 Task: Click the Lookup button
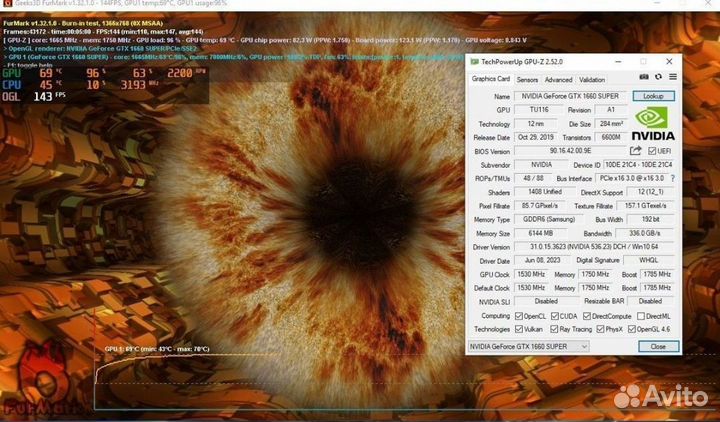(x=653, y=96)
